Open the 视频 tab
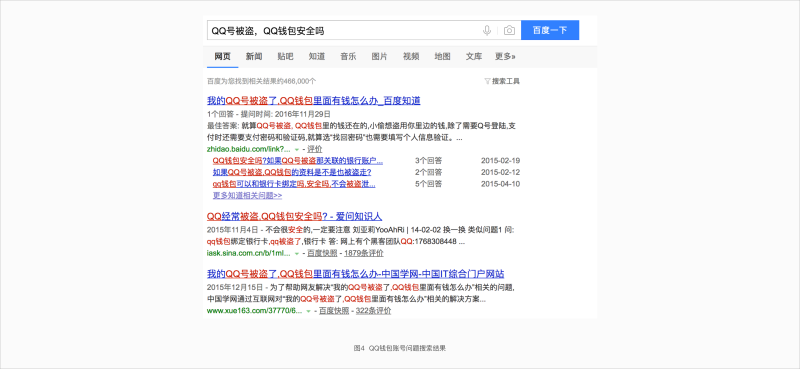This screenshot has height=369, width=800. point(411,57)
